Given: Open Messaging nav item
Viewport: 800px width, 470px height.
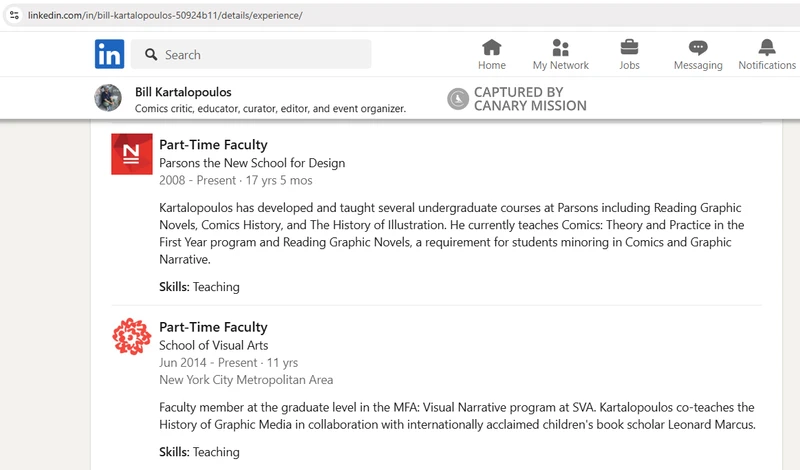Looking at the screenshot, I should 698,55.
